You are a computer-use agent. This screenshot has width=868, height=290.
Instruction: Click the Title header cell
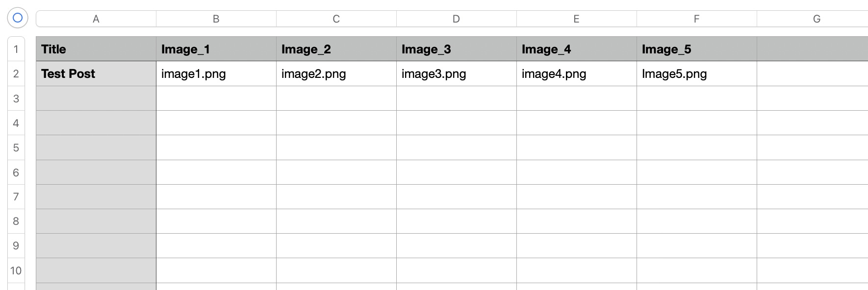point(96,49)
